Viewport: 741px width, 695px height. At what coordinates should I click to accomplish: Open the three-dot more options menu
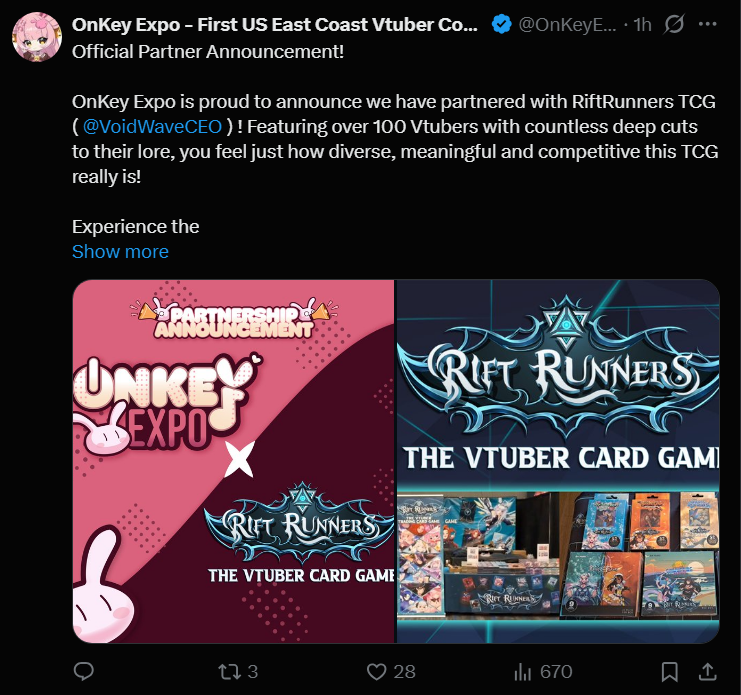[x=707, y=24]
